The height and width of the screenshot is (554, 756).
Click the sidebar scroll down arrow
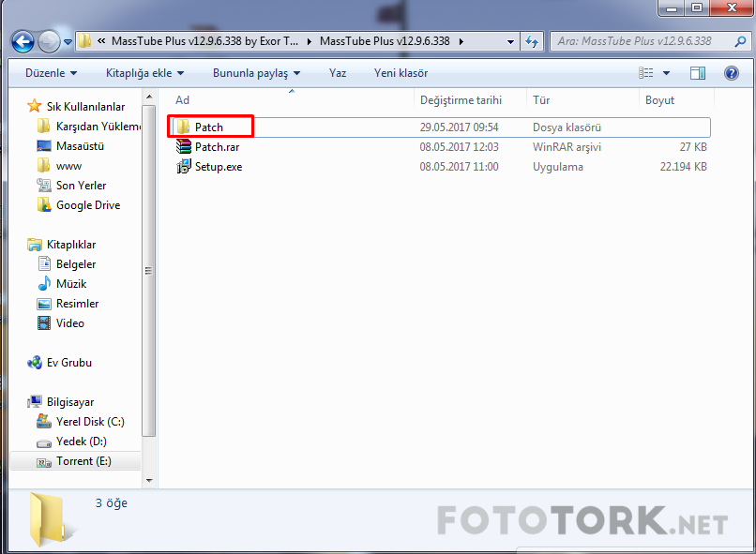click(x=149, y=480)
